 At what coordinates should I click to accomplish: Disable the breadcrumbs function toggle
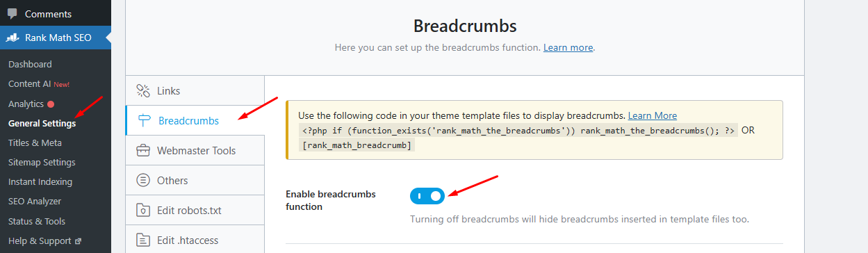point(427,197)
